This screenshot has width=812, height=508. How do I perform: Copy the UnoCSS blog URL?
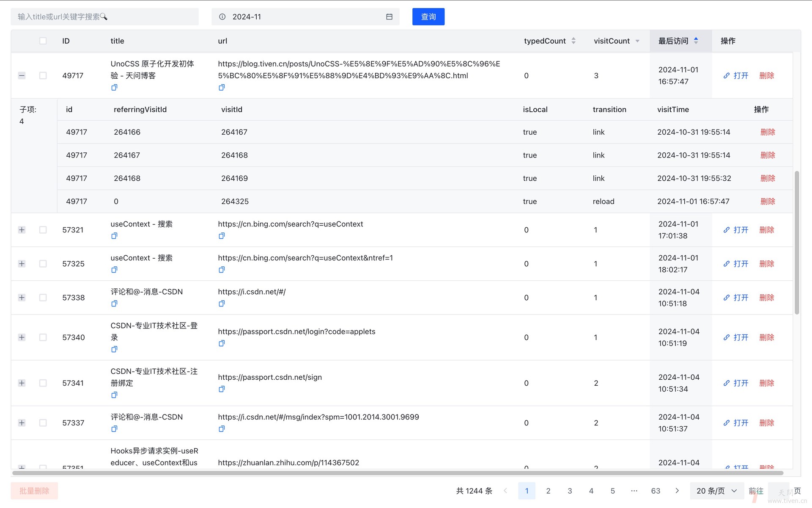(x=222, y=88)
